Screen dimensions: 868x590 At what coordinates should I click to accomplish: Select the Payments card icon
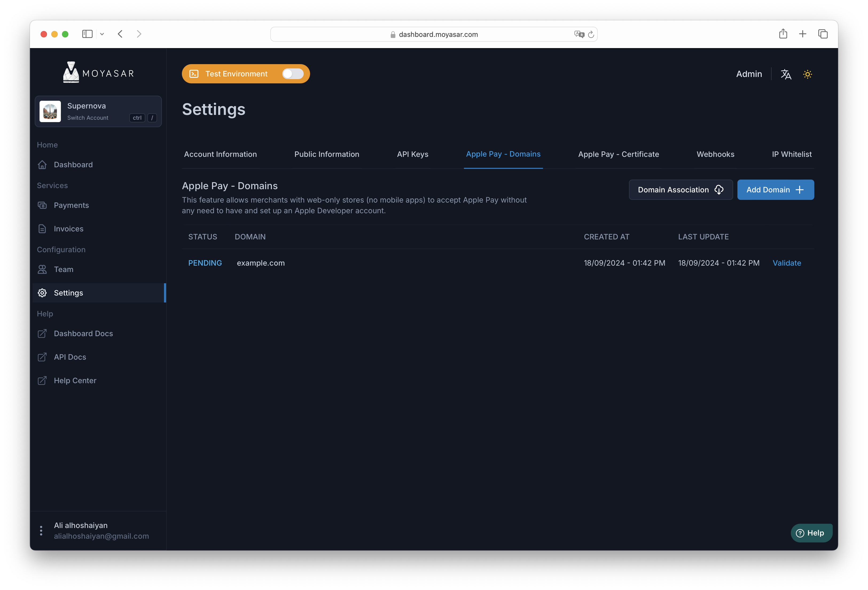(42, 205)
